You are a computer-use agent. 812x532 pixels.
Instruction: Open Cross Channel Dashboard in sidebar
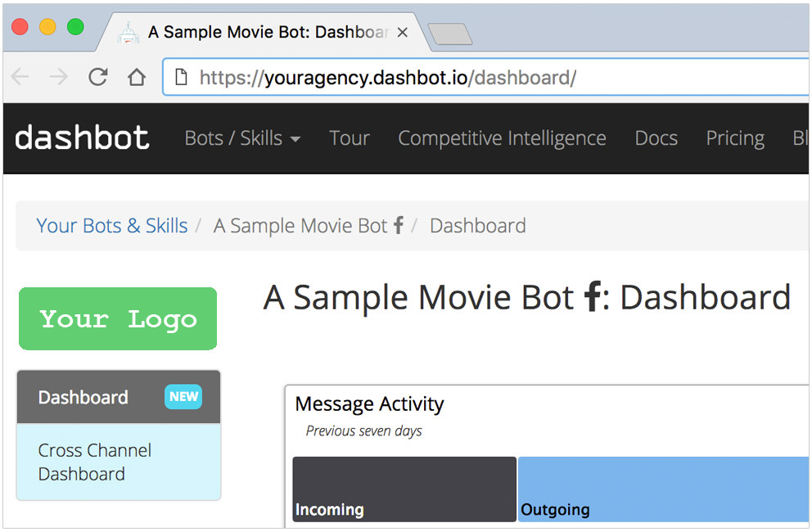(119, 462)
